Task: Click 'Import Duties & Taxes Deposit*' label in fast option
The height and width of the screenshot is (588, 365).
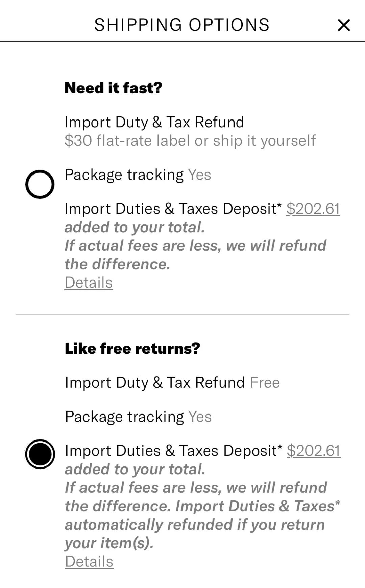Action: coord(173,209)
